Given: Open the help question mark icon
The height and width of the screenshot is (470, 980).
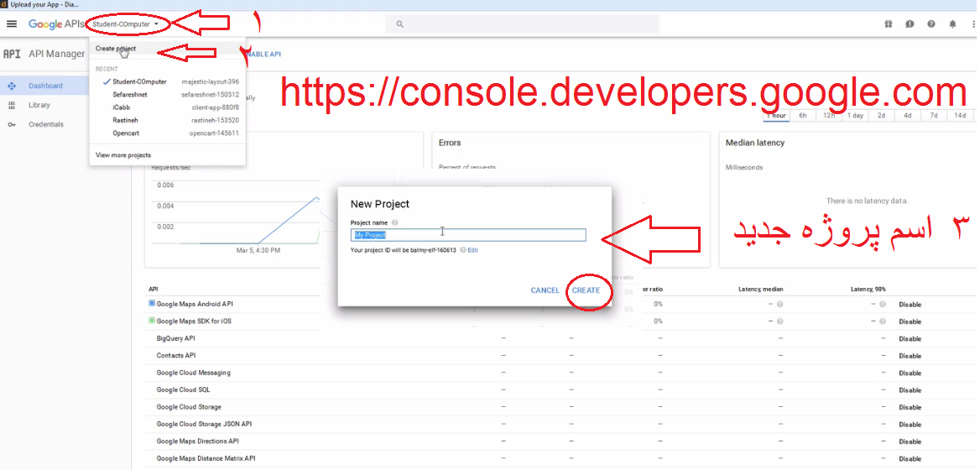Looking at the screenshot, I should pyautogui.click(x=931, y=24).
